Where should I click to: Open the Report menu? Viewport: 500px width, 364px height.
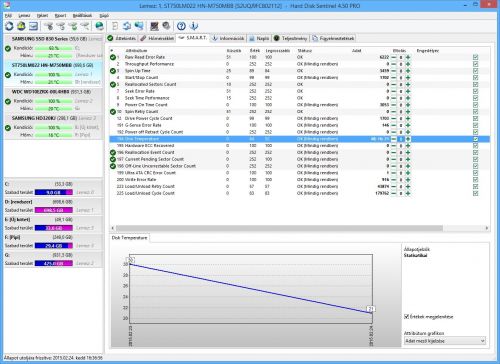pos(60,15)
